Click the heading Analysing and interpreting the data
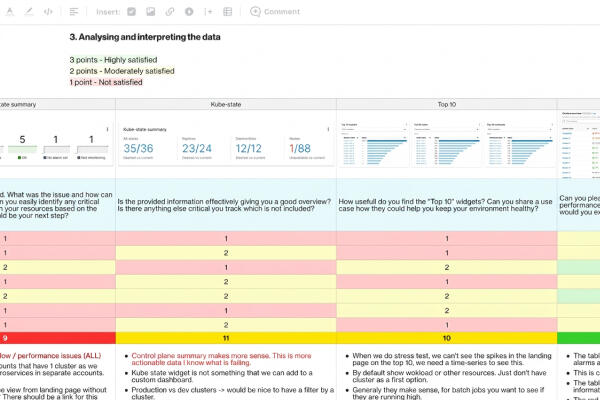 [x=145, y=37]
